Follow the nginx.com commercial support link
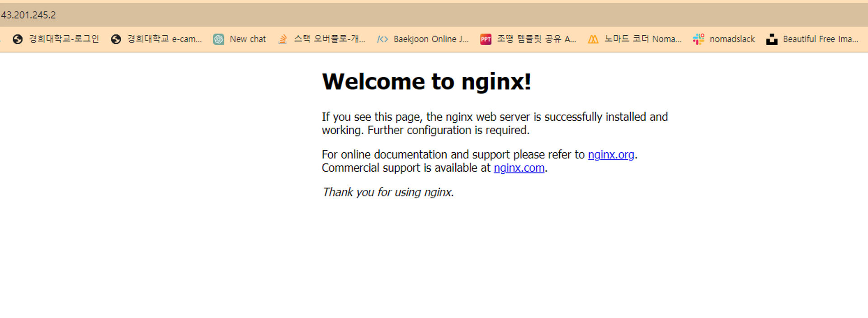This screenshot has height=318, width=868. tap(519, 168)
